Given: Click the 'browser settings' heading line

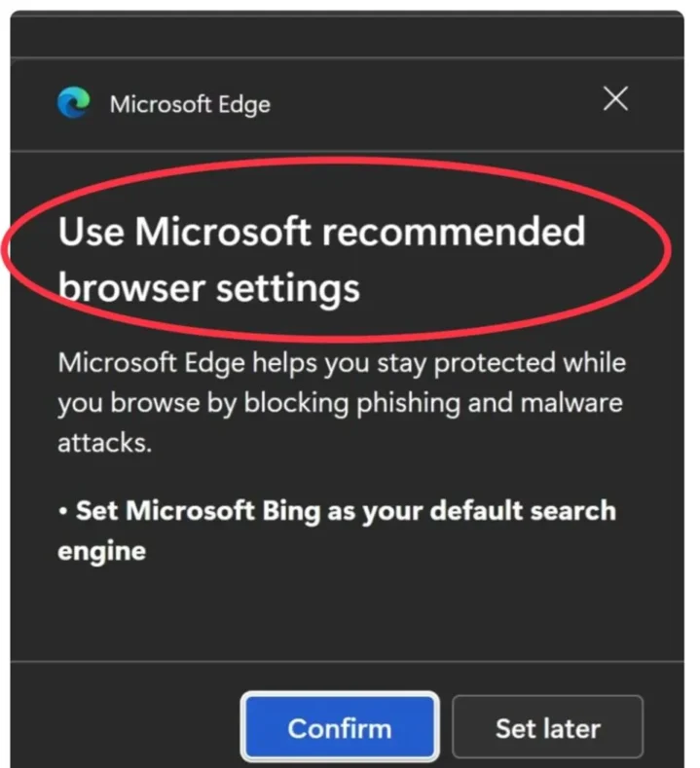Looking at the screenshot, I should click(x=209, y=288).
